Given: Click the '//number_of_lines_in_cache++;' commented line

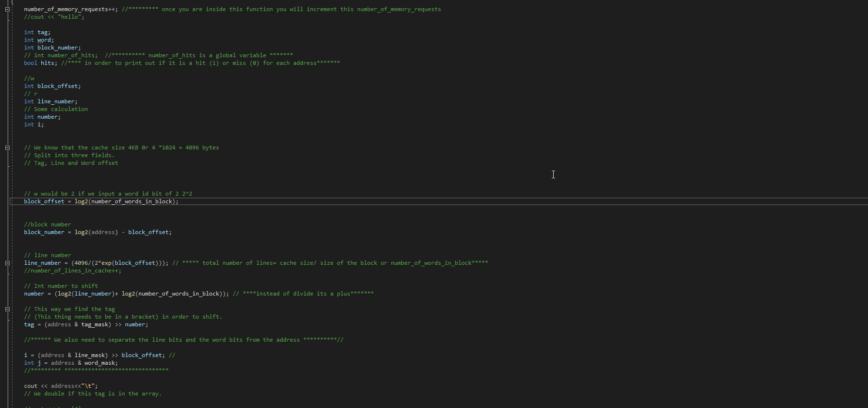Looking at the screenshot, I should click(73, 271).
